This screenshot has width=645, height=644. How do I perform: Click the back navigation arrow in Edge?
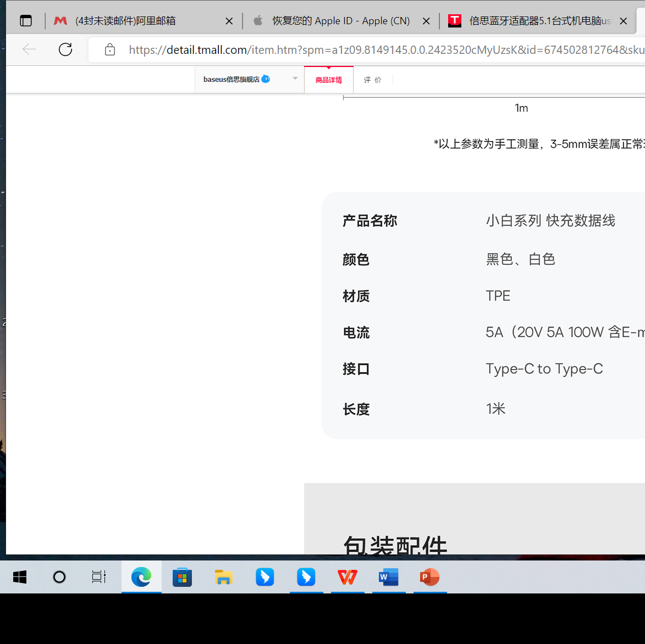29,49
